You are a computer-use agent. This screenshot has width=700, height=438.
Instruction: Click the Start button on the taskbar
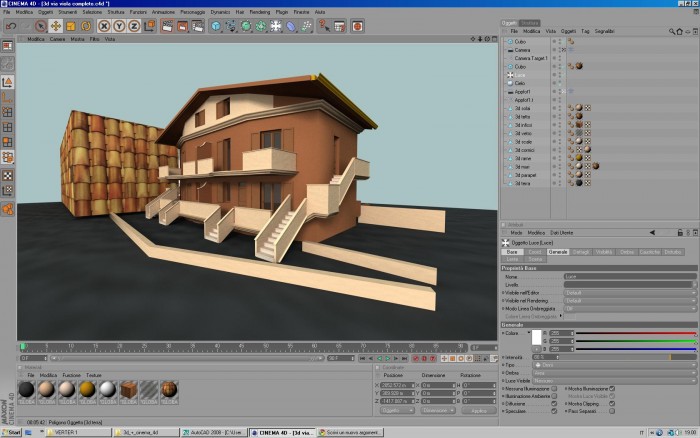click(11, 433)
